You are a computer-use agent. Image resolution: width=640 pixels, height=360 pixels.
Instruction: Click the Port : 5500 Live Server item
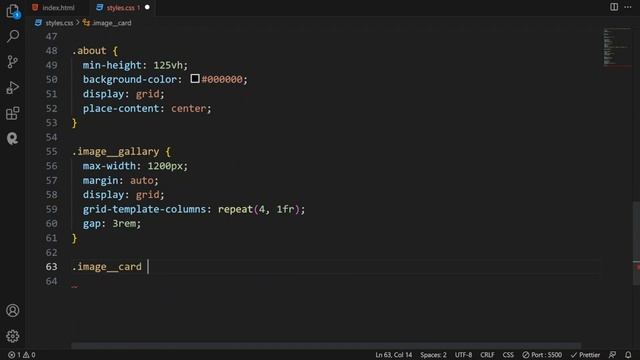tap(542, 355)
